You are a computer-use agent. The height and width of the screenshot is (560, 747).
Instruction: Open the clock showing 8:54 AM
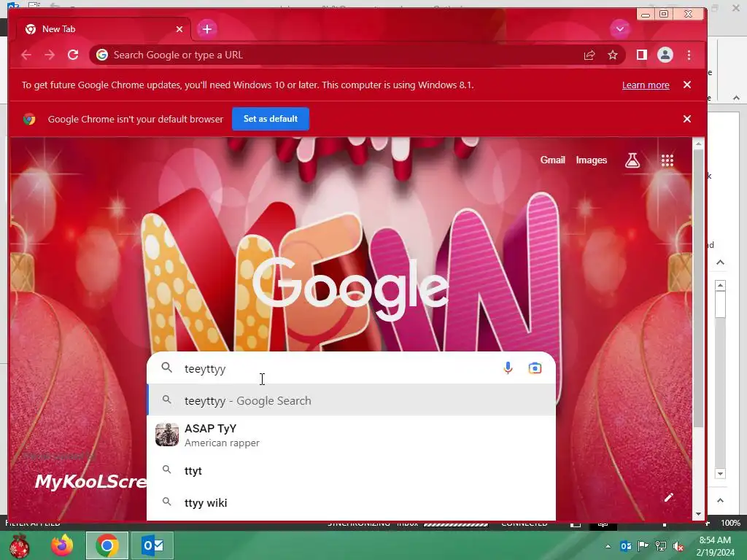coord(715,546)
